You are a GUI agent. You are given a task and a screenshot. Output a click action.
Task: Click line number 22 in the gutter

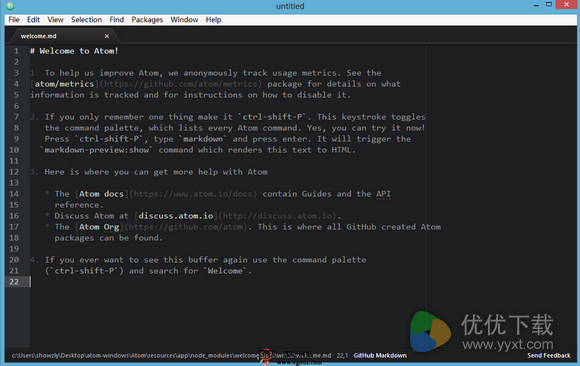pyautogui.click(x=14, y=282)
